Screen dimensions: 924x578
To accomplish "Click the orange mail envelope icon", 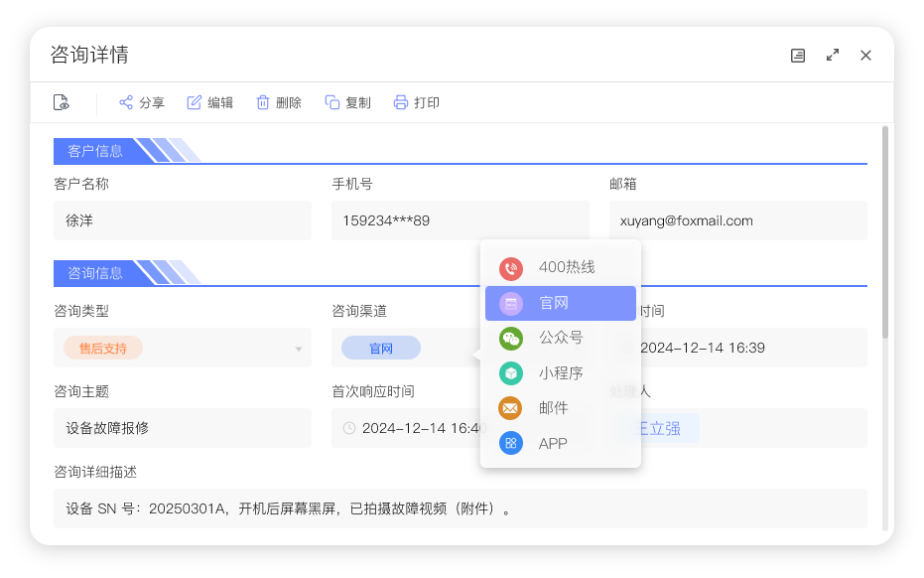I will pyautogui.click(x=511, y=408).
